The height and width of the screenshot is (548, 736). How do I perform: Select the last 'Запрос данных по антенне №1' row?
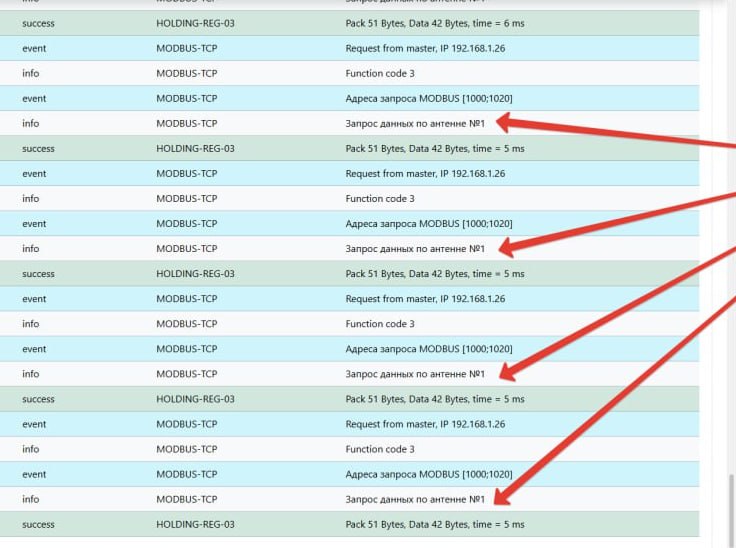tap(415, 499)
